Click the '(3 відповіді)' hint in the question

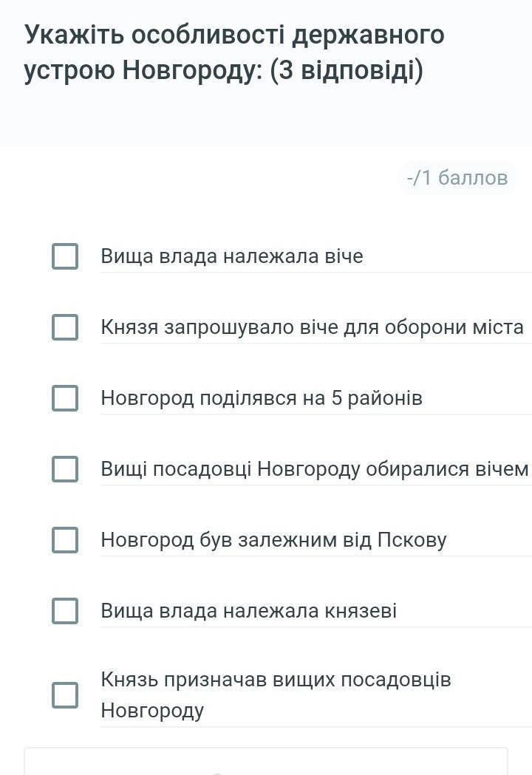346,72
